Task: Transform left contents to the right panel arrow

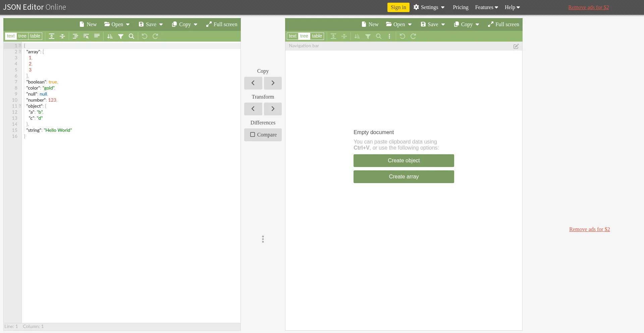Action: 273,109
